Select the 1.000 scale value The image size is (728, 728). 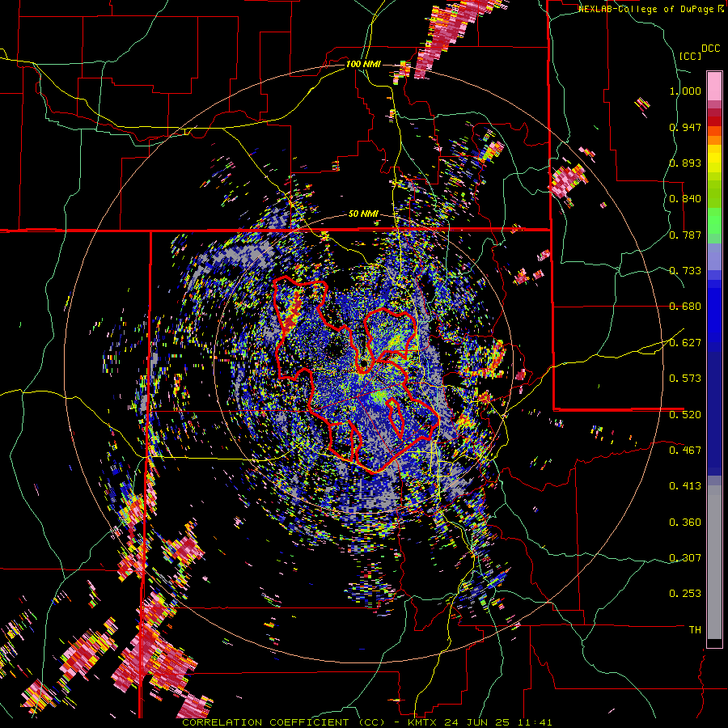(x=685, y=91)
